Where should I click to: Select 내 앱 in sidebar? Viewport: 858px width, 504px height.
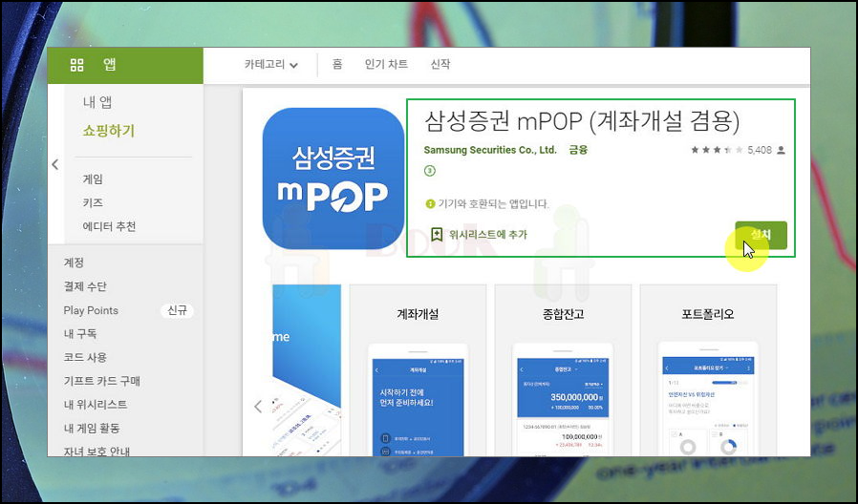97,102
